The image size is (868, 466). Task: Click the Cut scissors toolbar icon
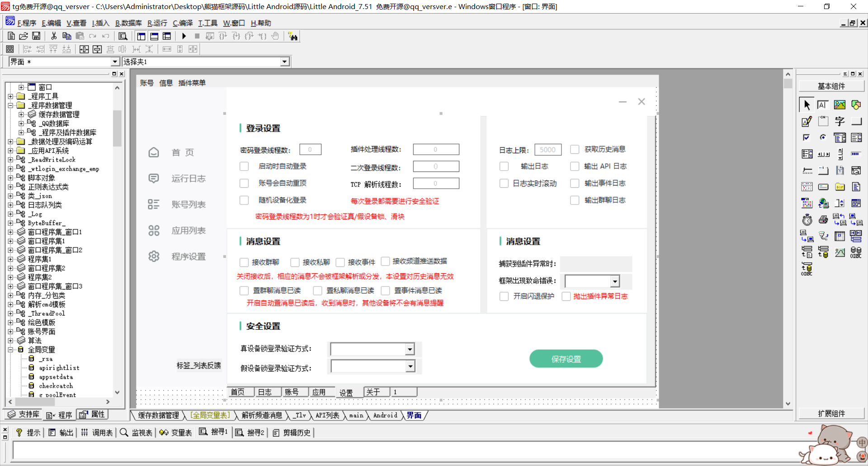pos(54,36)
